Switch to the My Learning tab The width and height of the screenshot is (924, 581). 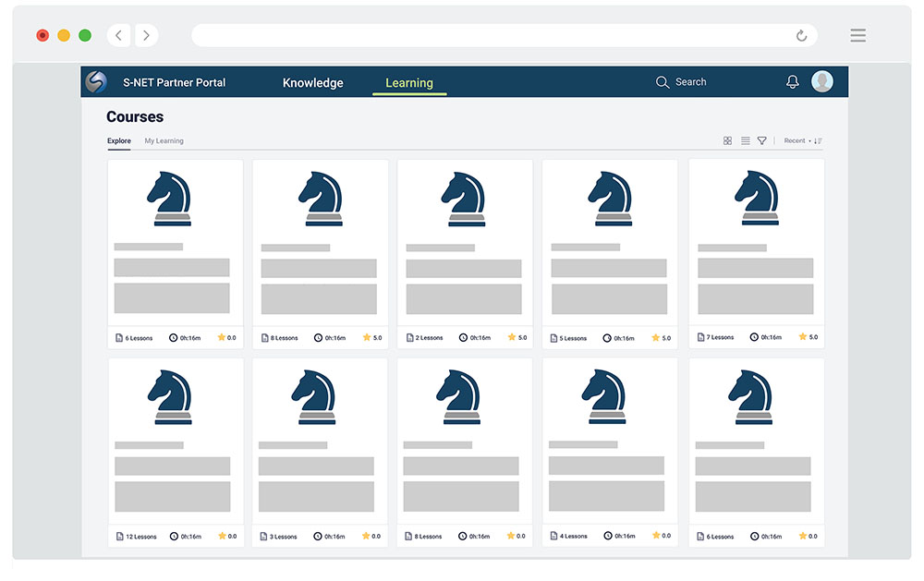164,140
